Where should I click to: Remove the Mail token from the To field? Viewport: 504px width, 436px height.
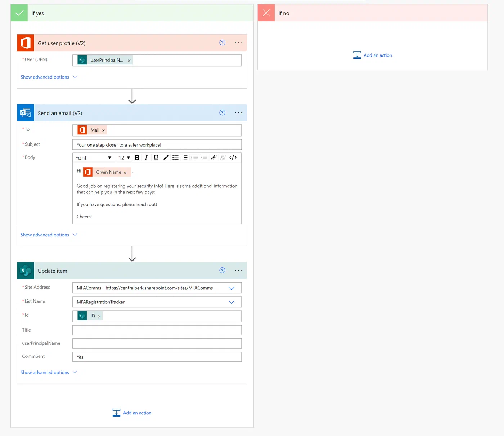point(103,130)
